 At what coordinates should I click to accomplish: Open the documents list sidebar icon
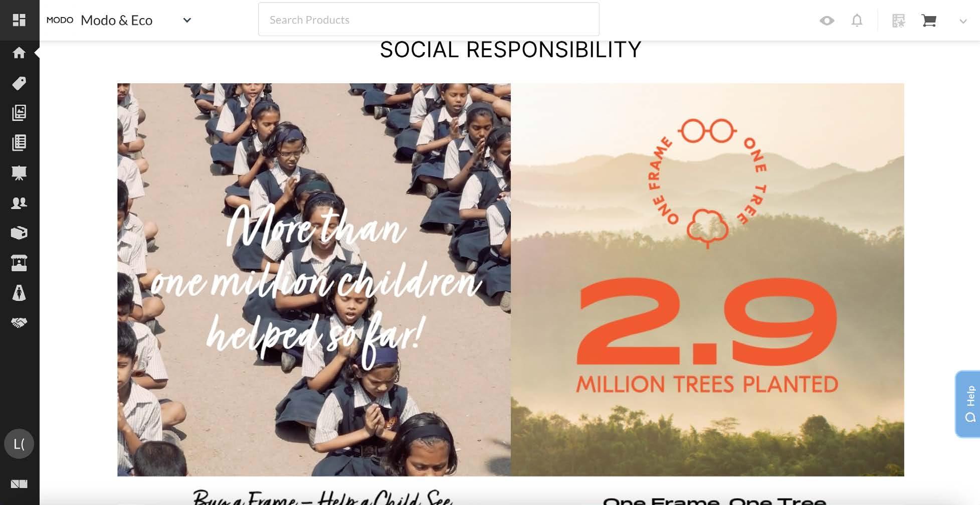pos(19,143)
